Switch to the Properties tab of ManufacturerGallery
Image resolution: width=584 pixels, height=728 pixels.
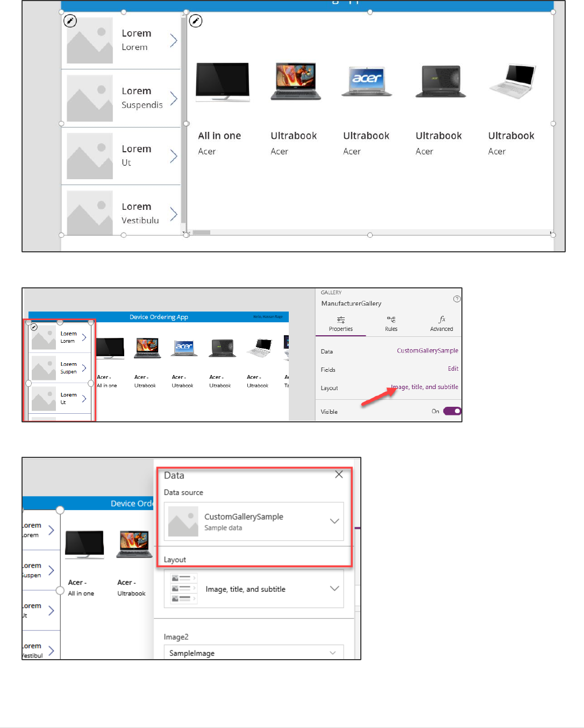(x=341, y=324)
